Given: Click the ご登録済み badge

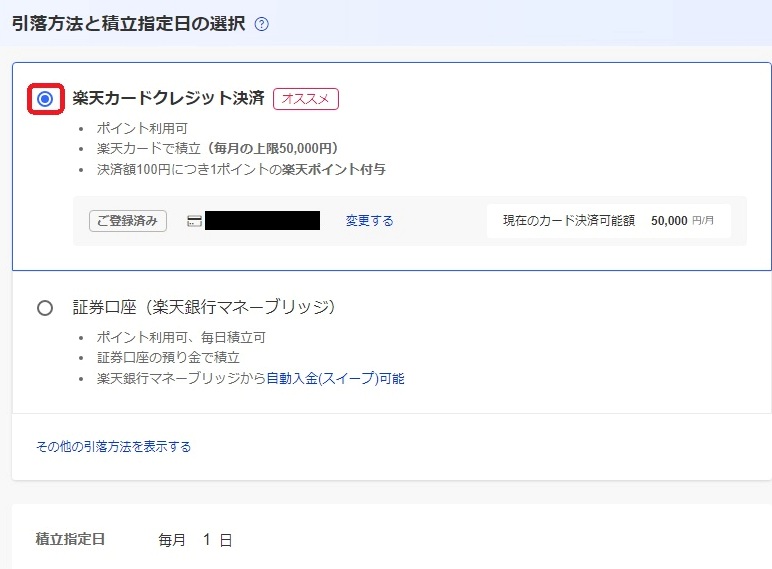Looking at the screenshot, I should point(128,221).
